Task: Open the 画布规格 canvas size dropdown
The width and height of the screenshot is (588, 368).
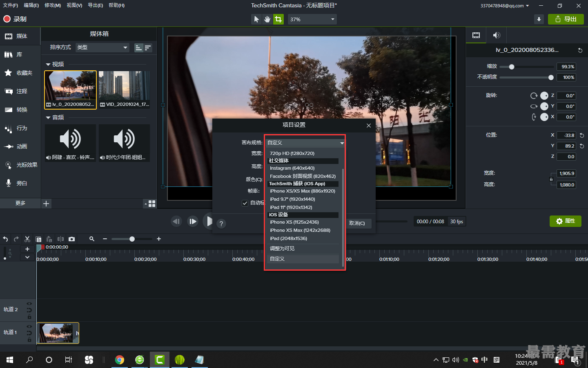Action: coord(305,143)
